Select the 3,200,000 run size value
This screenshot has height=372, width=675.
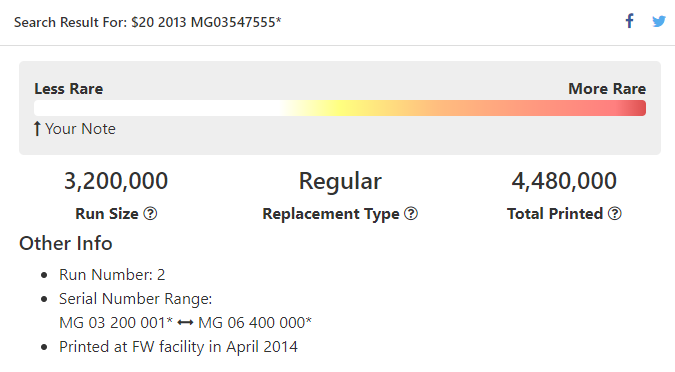click(116, 181)
